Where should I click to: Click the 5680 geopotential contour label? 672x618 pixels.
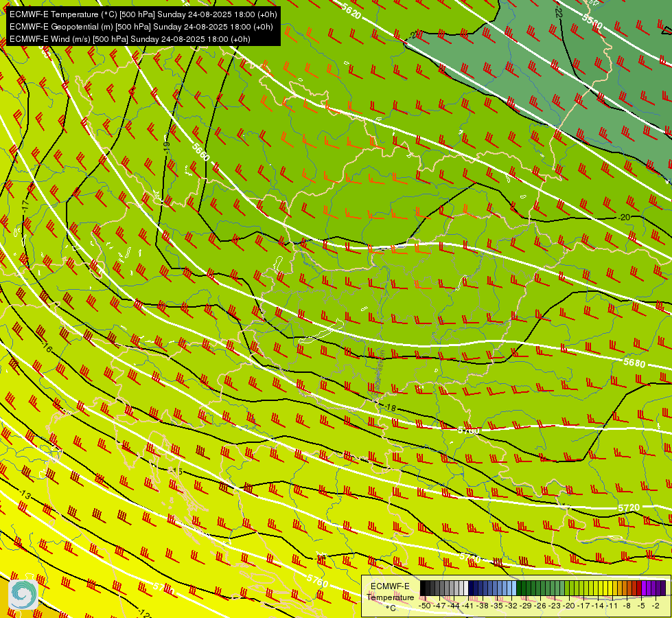(x=634, y=363)
